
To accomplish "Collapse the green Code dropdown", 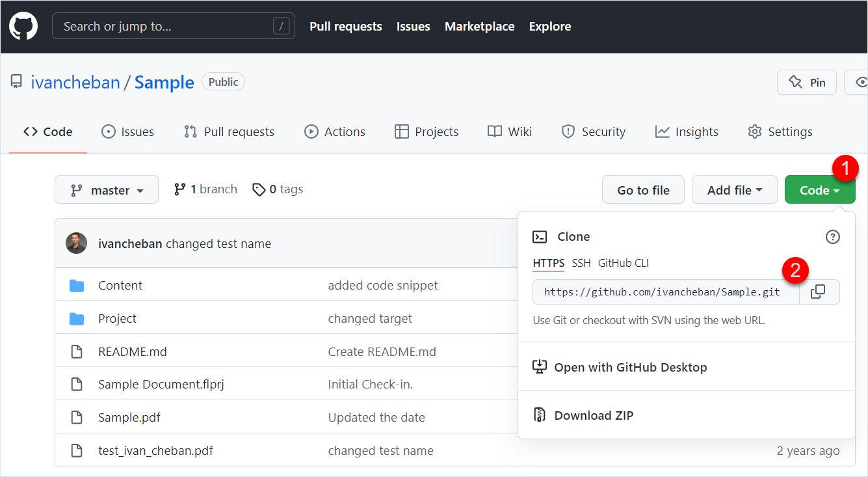I will [819, 190].
